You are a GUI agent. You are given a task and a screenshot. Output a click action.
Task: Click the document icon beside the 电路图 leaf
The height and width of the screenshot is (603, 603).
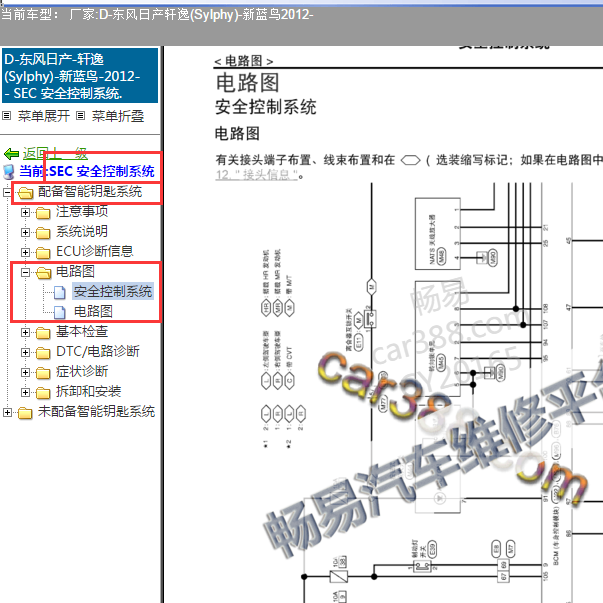point(59,312)
